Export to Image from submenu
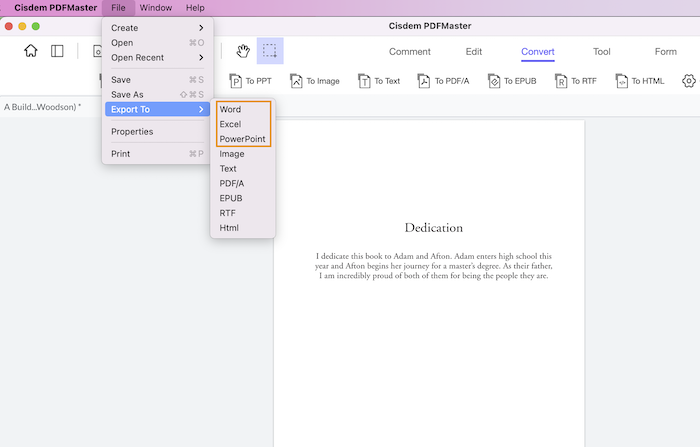 243,154
